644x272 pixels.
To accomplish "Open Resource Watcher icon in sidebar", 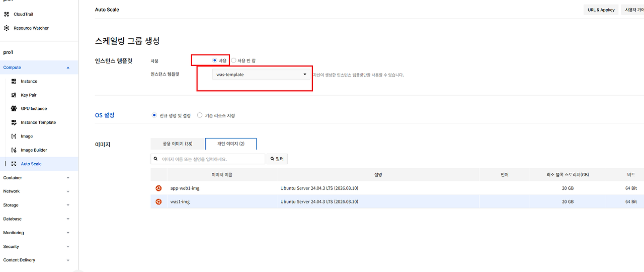I will coord(7,28).
